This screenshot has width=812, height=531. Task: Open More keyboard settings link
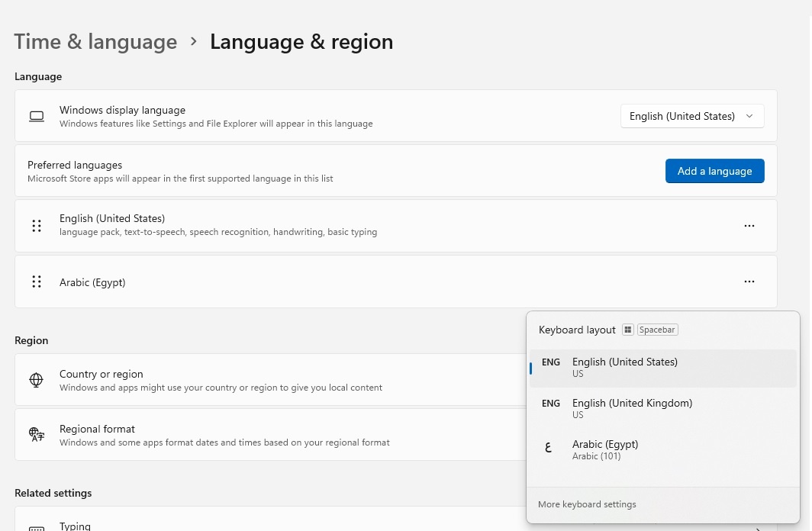click(587, 504)
